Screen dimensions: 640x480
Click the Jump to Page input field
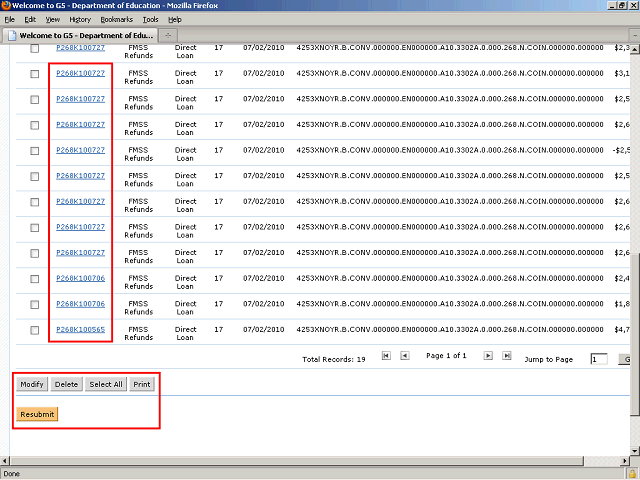598,359
